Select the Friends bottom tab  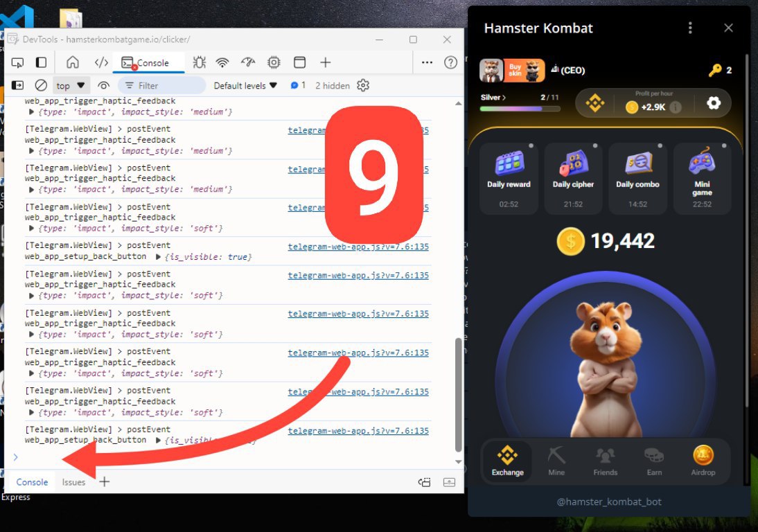pyautogui.click(x=606, y=461)
